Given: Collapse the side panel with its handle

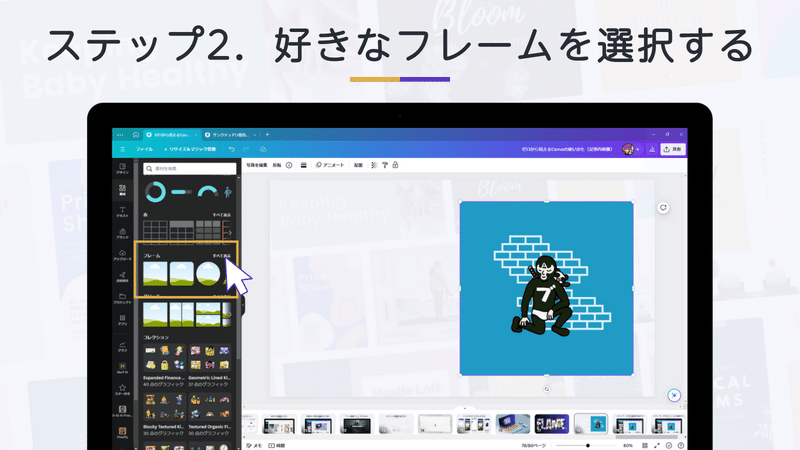Looking at the screenshot, I should pyautogui.click(x=243, y=306).
